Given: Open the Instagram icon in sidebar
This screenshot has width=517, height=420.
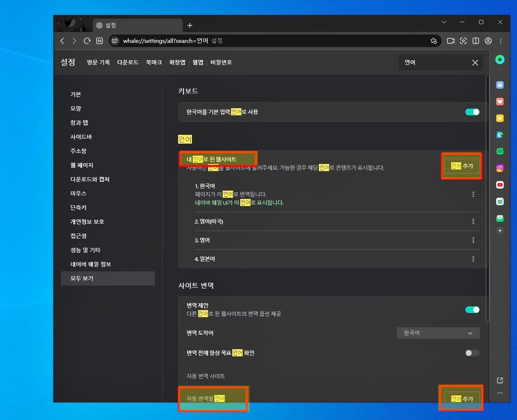Looking at the screenshot, I should point(500,168).
